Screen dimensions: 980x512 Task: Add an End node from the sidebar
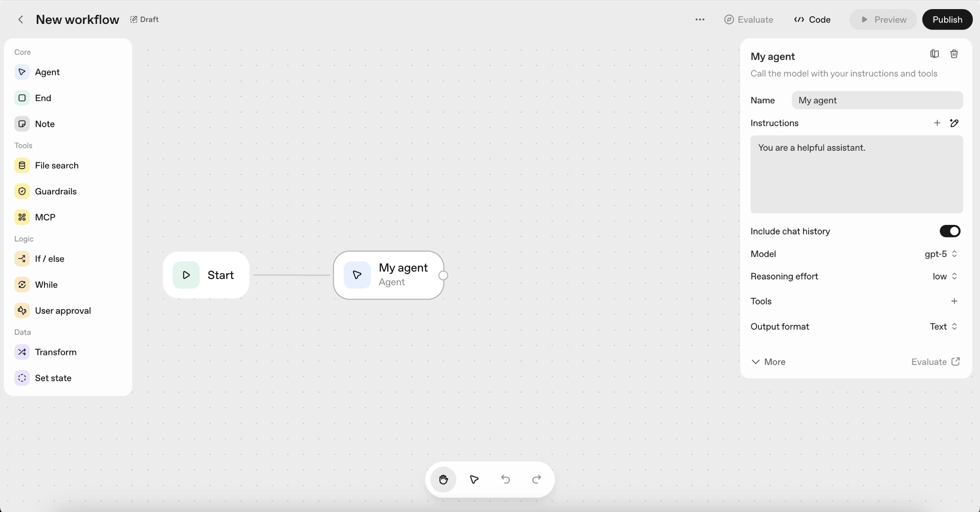tap(42, 98)
